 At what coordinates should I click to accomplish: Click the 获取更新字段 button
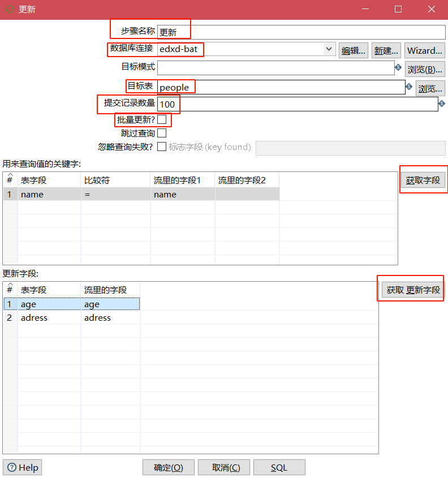[413, 290]
